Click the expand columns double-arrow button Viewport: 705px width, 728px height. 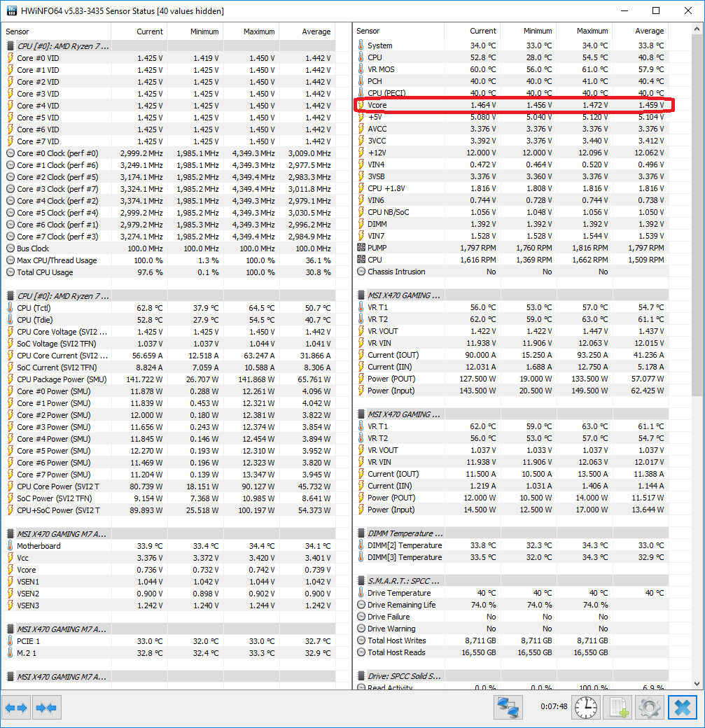16,708
